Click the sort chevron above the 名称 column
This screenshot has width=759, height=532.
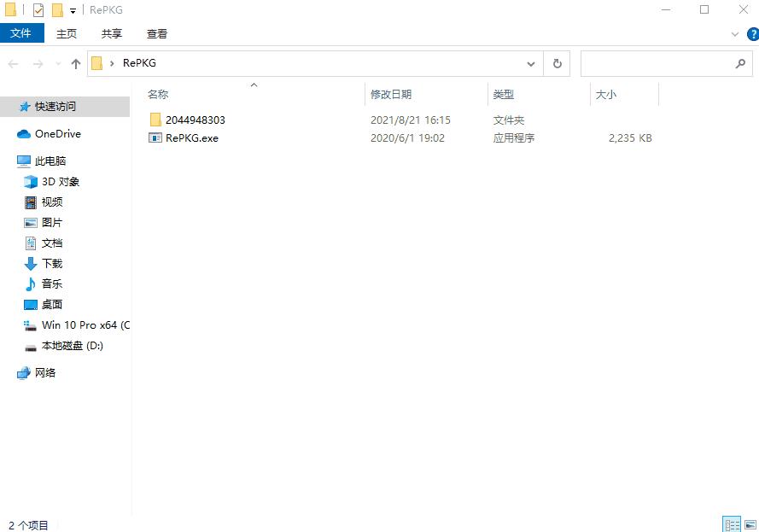[x=254, y=85]
